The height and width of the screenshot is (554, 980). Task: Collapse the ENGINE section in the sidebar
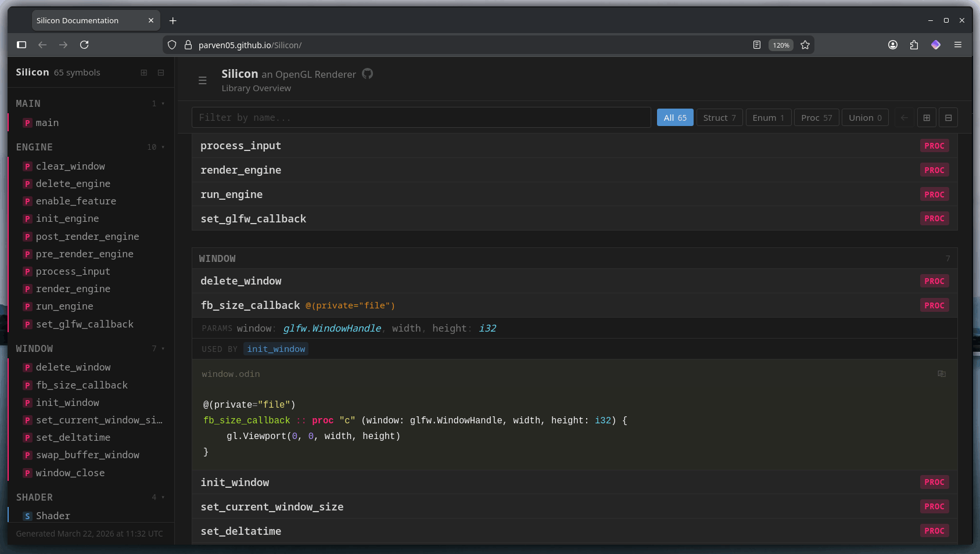pyautogui.click(x=163, y=147)
